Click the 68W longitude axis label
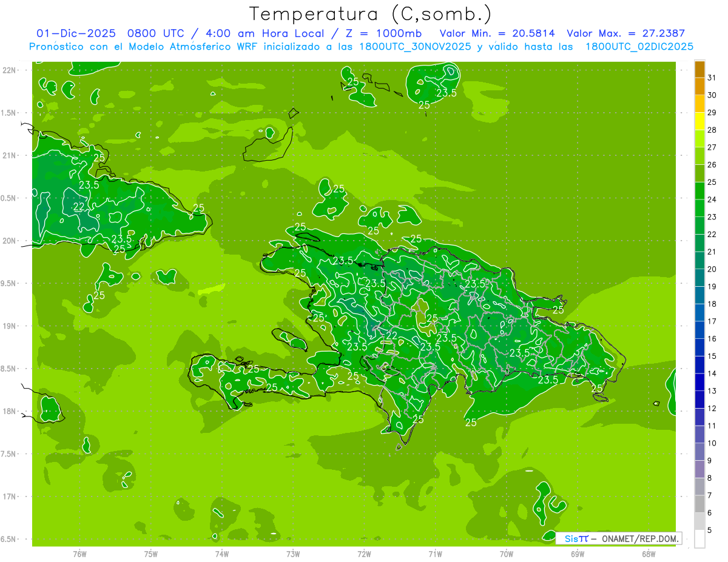The image size is (728, 562). tap(649, 554)
